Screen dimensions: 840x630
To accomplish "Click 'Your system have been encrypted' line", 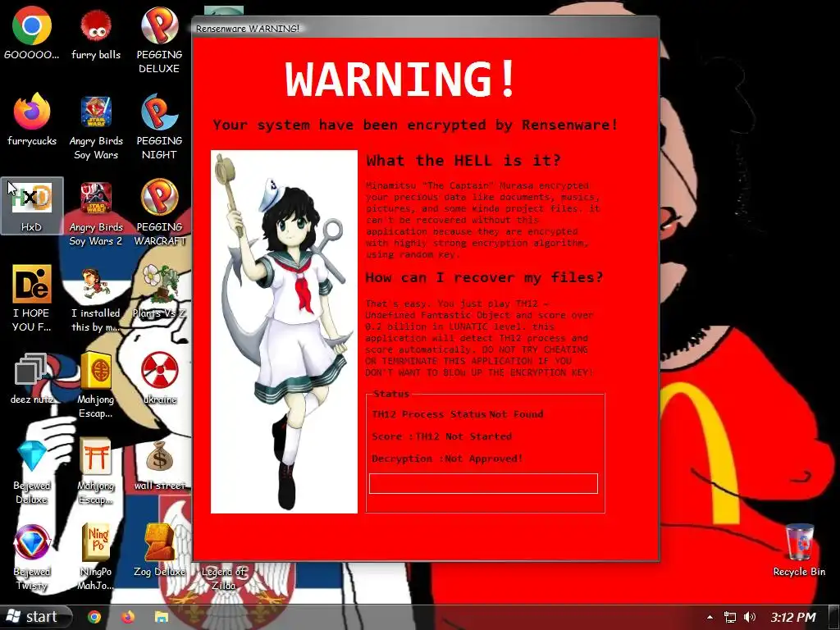I will 415,125.
